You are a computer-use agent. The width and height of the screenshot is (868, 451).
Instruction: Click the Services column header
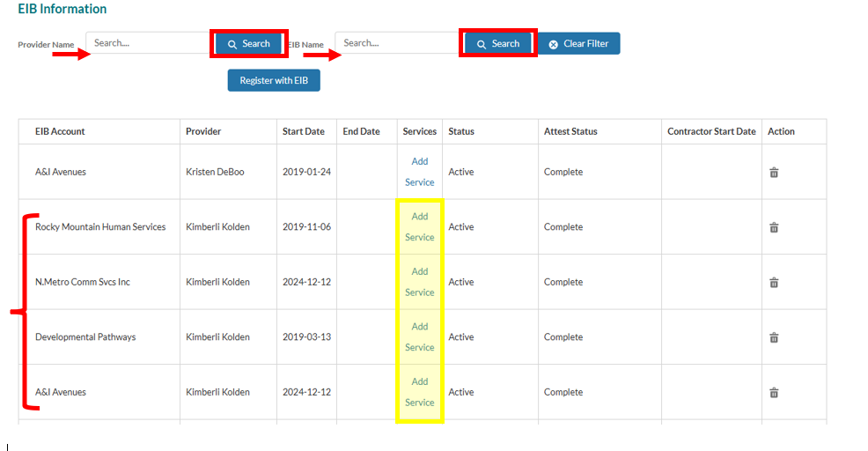[x=420, y=131]
